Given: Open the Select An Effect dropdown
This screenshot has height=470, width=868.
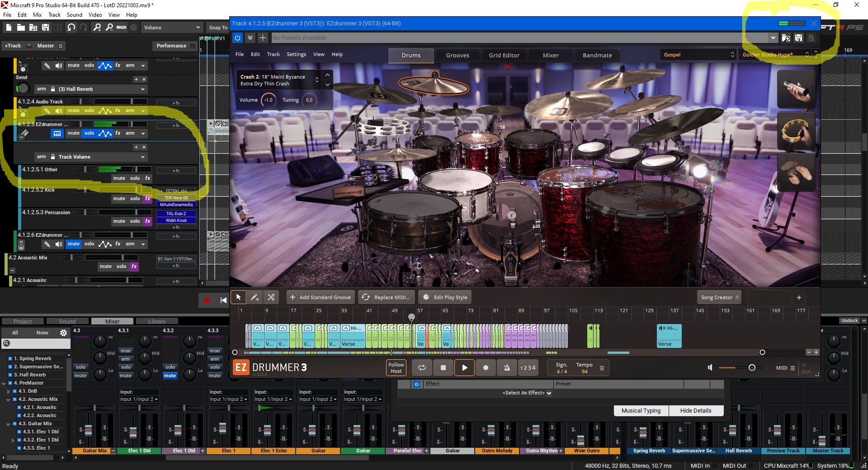Looking at the screenshot, I should 527,393.
